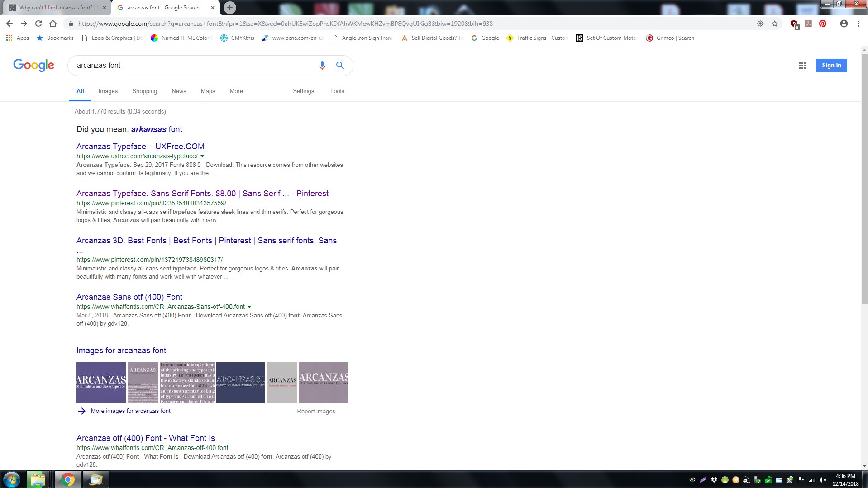Open 'Images for arcanzas font' heading link
The height and width of the screenshot is (488, 868).
coord(121,351)
